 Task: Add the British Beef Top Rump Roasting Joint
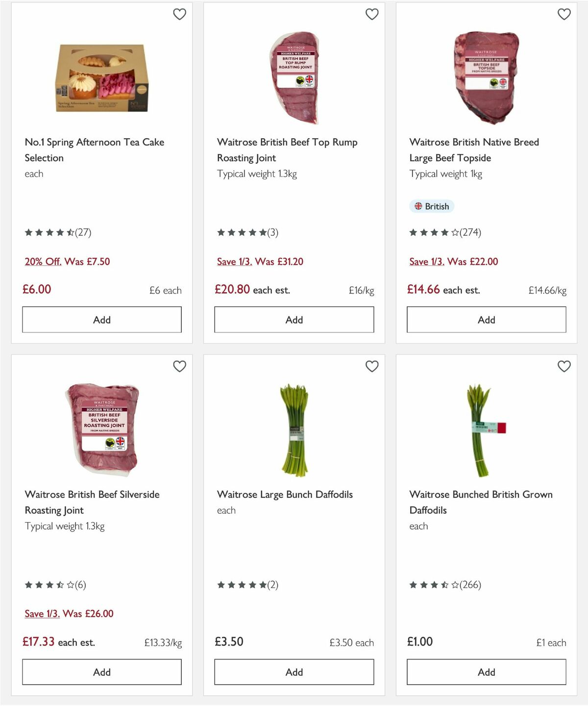click(x=294, y=319)
